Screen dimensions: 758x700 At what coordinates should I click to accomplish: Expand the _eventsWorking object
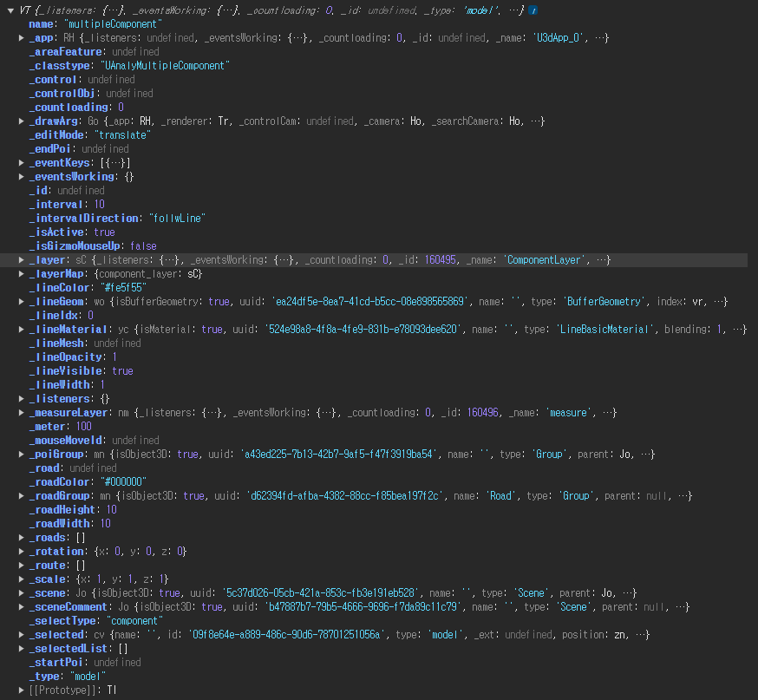(x=22, y=176)
